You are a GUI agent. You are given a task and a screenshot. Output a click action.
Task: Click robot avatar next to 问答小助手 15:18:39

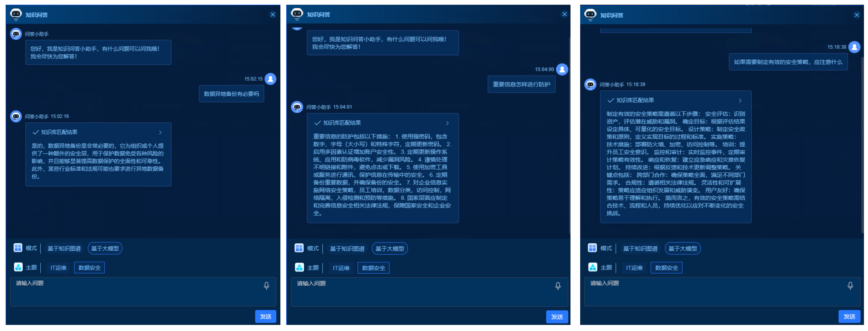point(590,84)
